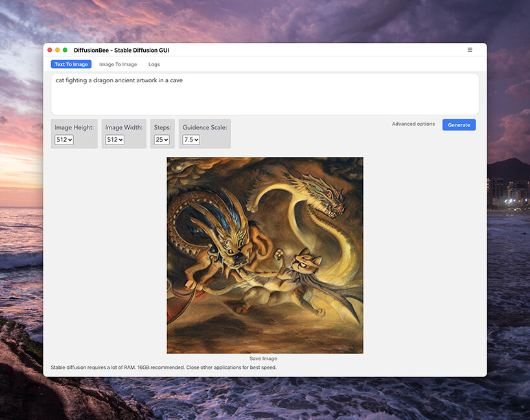Show the Advanced options

[413, 124]
